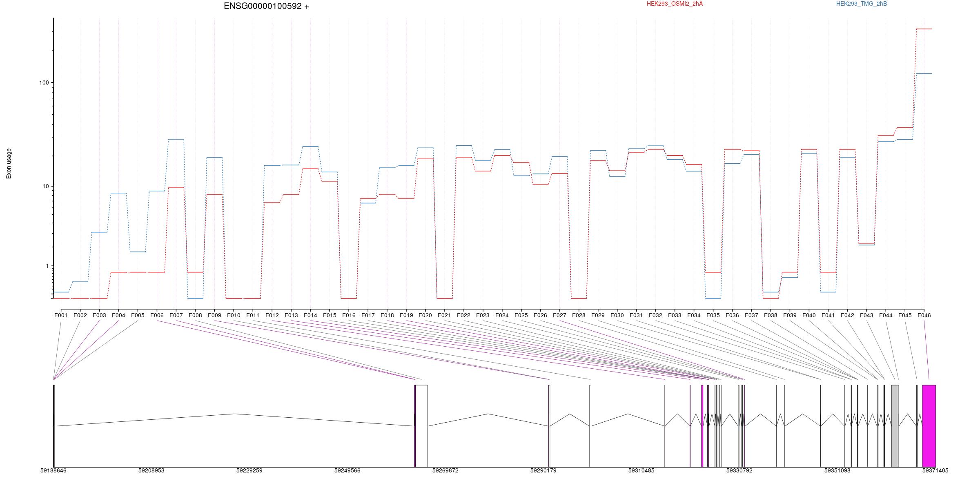The height and width of the screenshot is (490, 980).
Task: Click exon label E006
Action: pyautogui.click(x=157, y=315)
